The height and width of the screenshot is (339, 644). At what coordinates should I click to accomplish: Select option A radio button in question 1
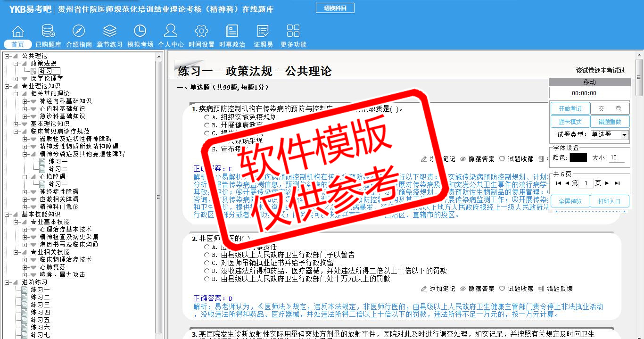pyautogui.click(x=206, y=117)
